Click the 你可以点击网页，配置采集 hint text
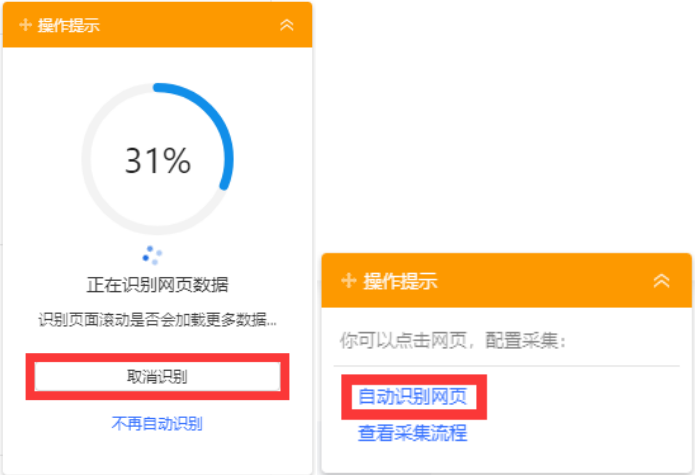Screen dimensions: 695x475 pyautogui.click(x=453, y=340)
